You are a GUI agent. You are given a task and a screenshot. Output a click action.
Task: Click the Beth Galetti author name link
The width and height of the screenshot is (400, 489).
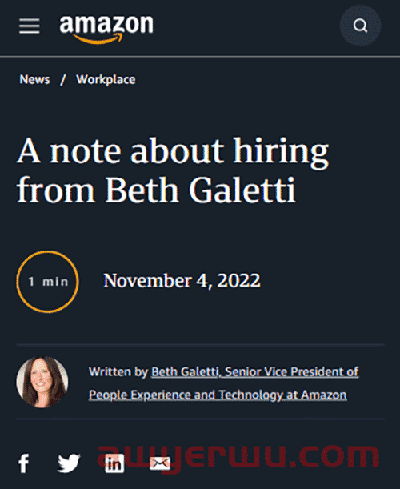185,371
